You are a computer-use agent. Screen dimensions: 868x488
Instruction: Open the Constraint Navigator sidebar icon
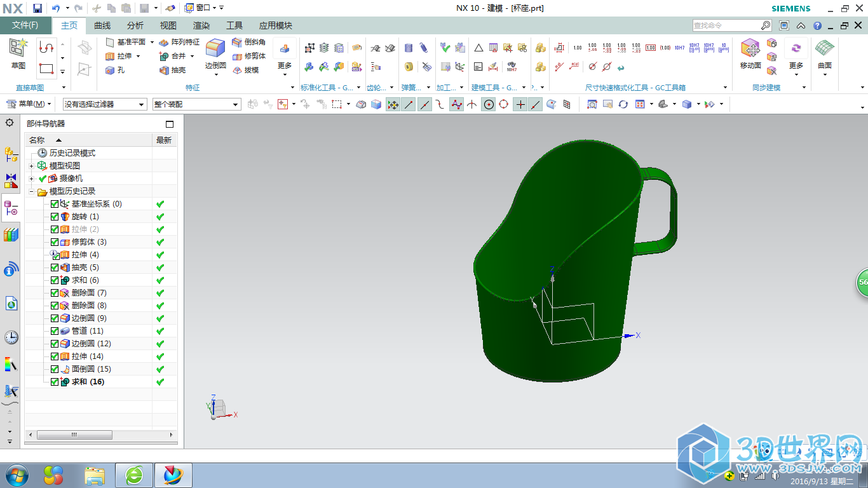coord(11,181)
